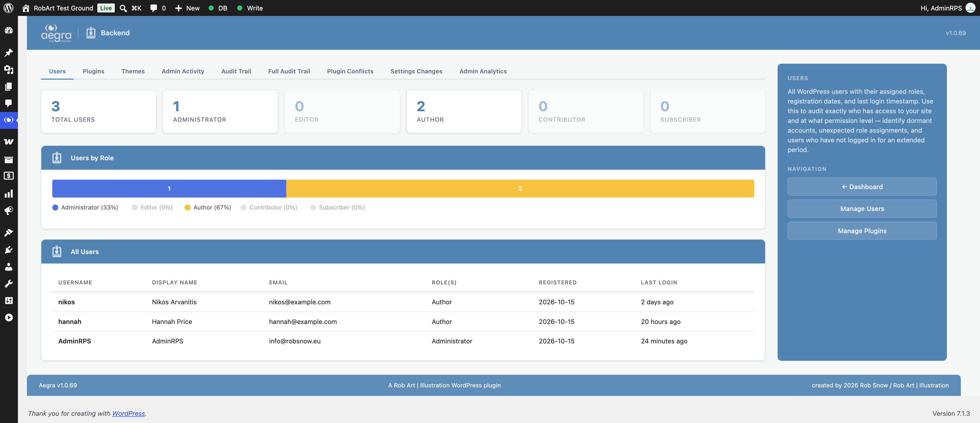Open the dollar sign icon in sidebar
Image resolution: width=980 pixels, height=423 pixels.
[x=9, y=176]
